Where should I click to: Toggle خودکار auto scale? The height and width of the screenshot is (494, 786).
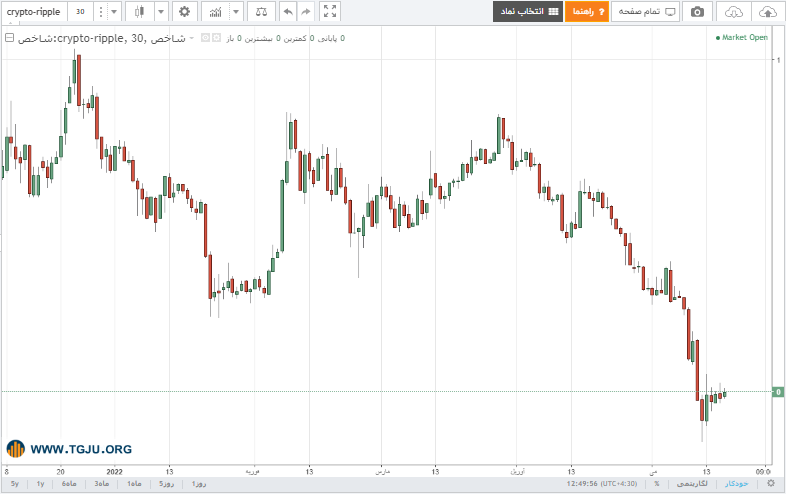tap(736, 484)
